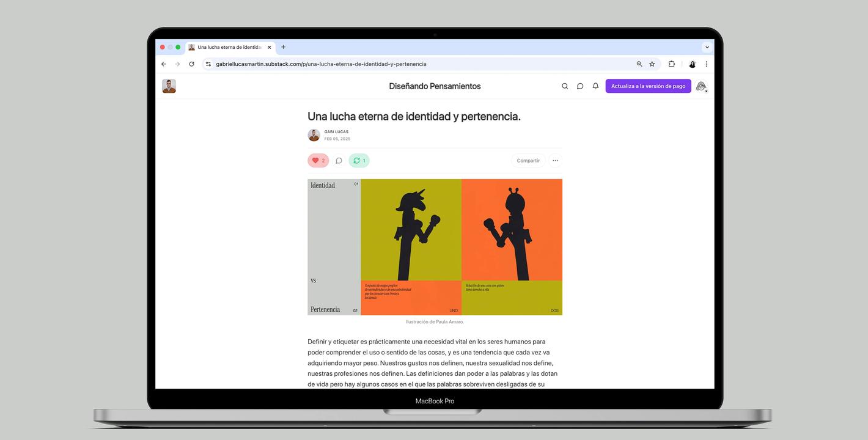The image size is (868, 440).
Task: Open Chrome's three-dot menu
Action: point(706,64)
